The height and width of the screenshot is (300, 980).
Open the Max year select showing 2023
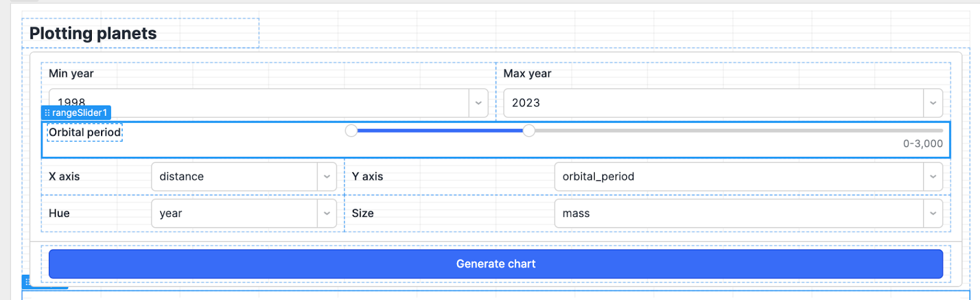(710, 103)
